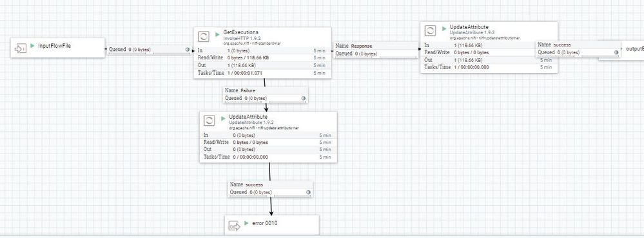Select the GetExecutions processor title

pos(240,32)
